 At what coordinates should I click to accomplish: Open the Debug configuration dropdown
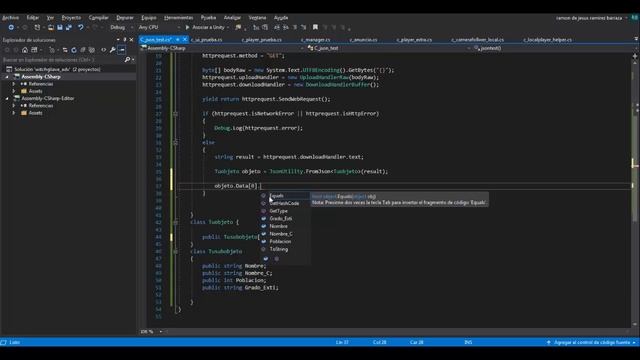[121, 27]
